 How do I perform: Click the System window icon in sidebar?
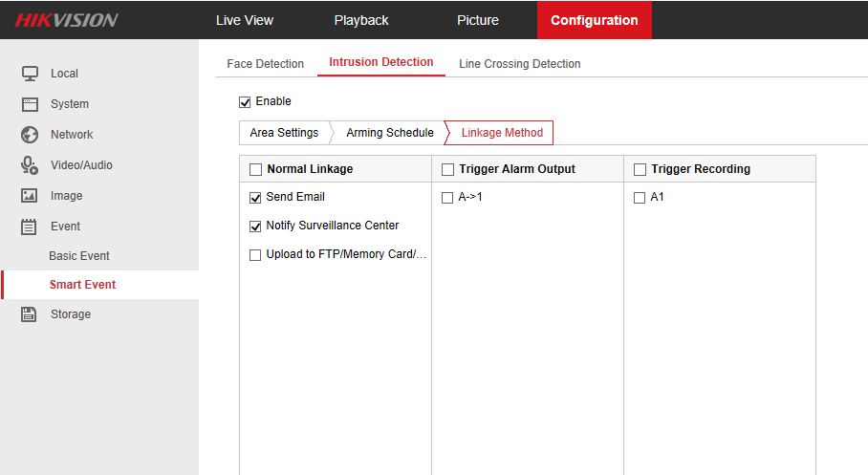pos(30,104)
